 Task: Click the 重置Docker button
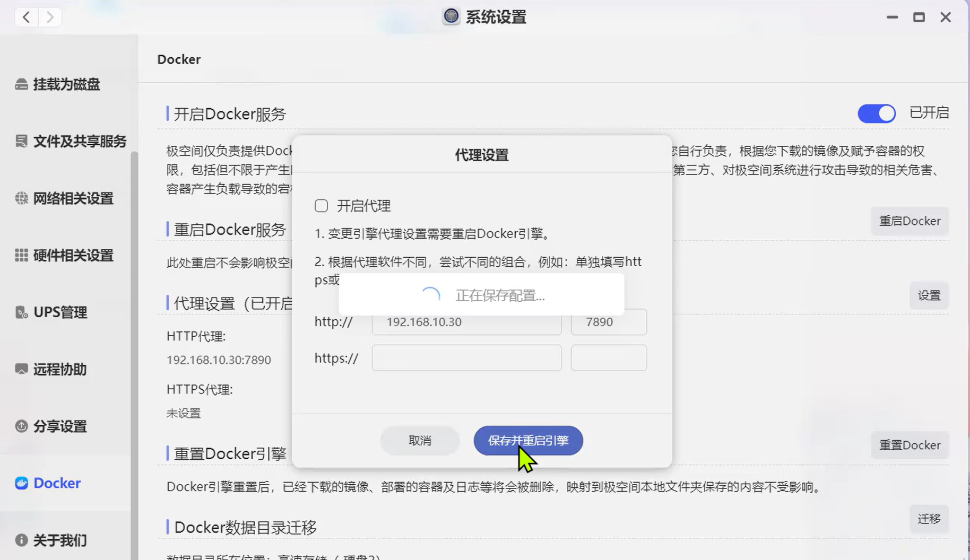click(x=910, y=445)
